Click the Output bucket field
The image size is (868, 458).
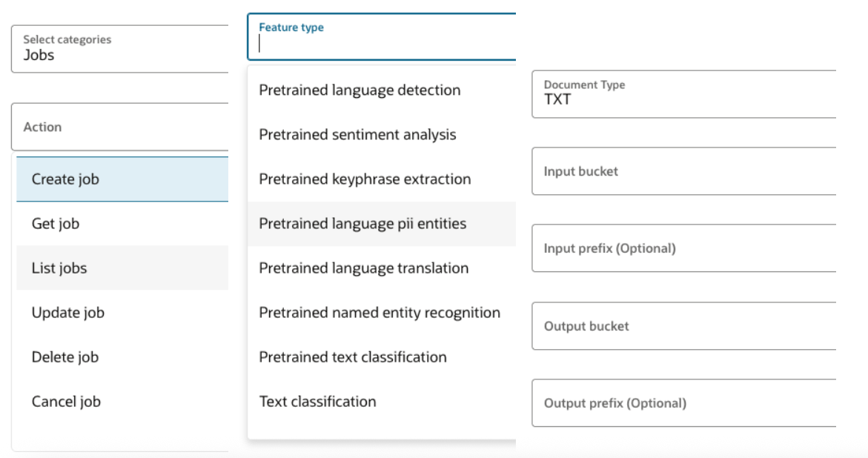tap(683, 326)
